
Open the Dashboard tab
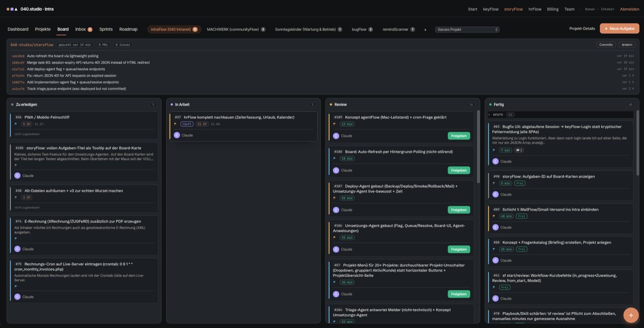pyautogui.click(x=18, y=29)
